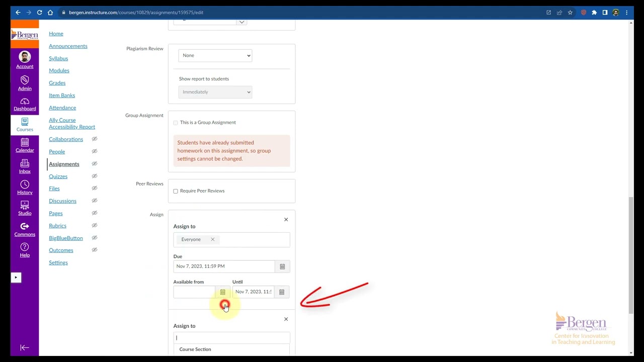Open the browser profile avatar

click(x=616, y=13)
